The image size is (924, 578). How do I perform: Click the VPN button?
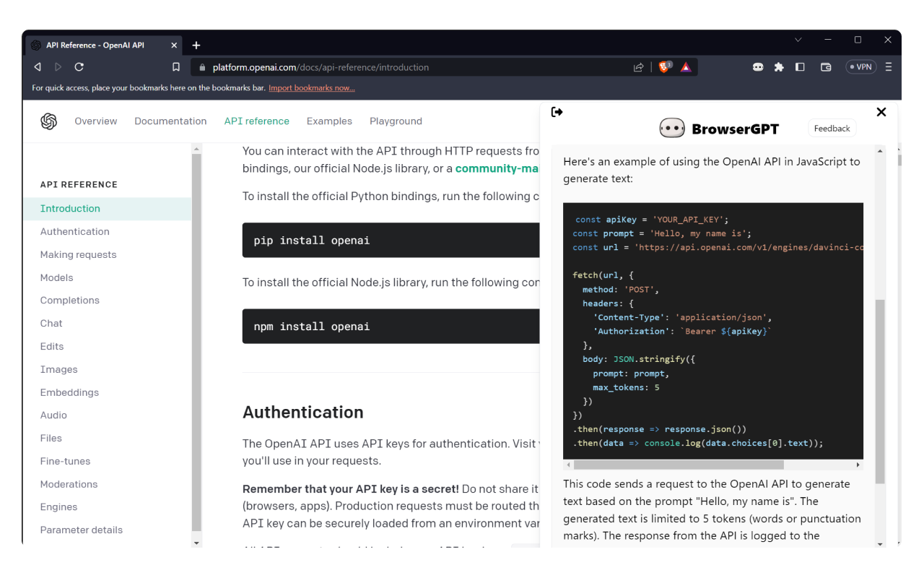coord(861,67)
